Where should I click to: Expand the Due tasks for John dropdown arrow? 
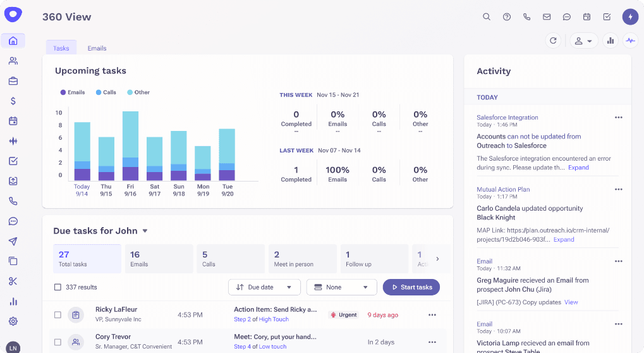[x=145, y=231]
